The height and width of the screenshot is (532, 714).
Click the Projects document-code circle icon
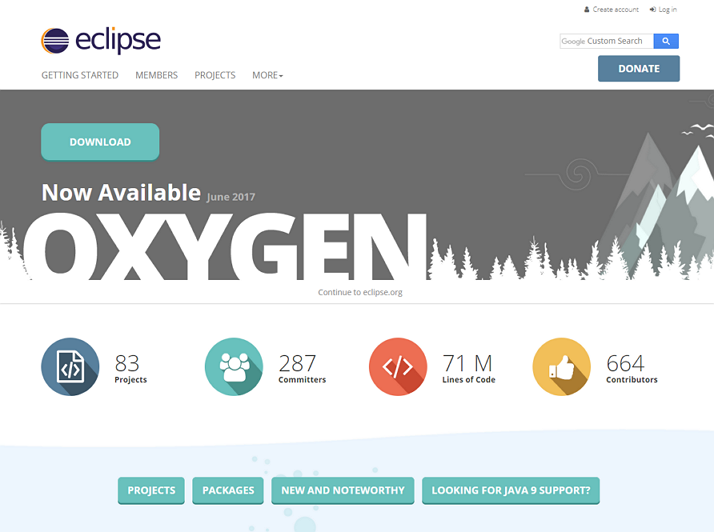(70, 367)
